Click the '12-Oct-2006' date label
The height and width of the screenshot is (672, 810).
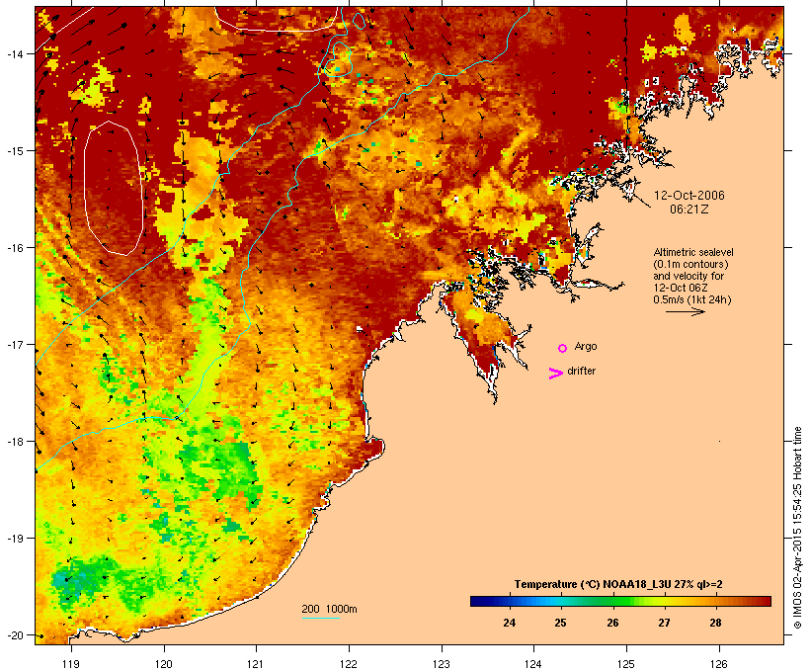tap(689, 196)
